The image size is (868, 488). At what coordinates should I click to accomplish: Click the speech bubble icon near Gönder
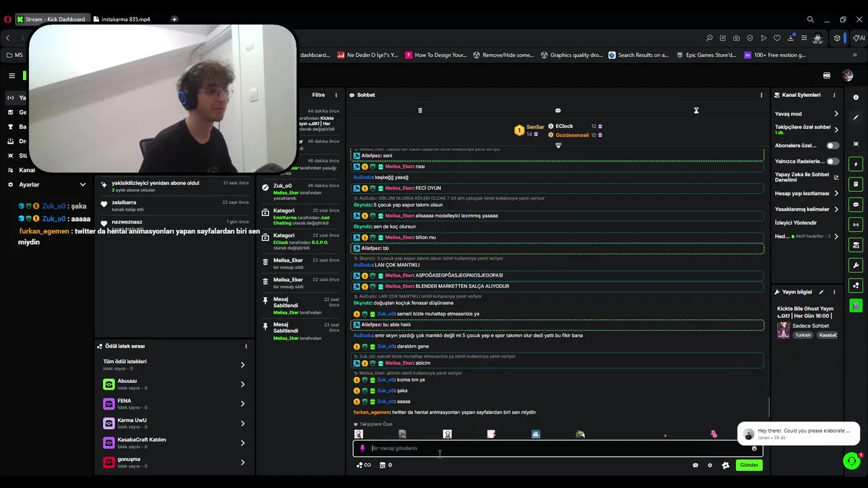[x=695, y=465]
